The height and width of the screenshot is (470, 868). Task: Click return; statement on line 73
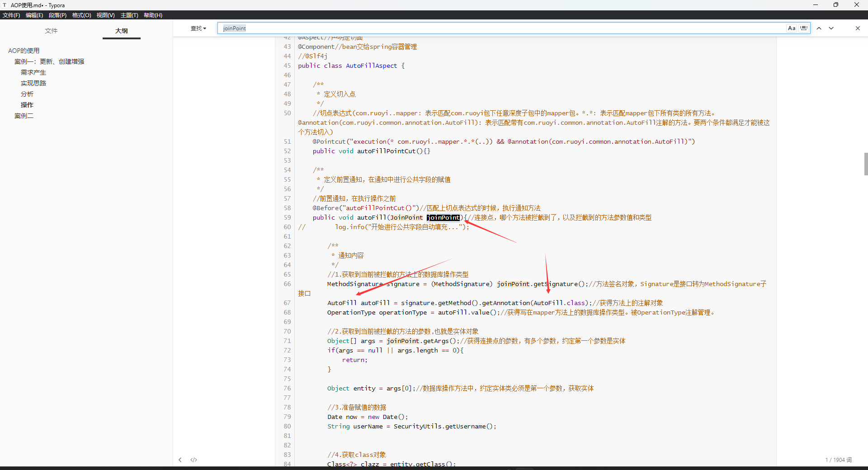[x=354, y=360]
